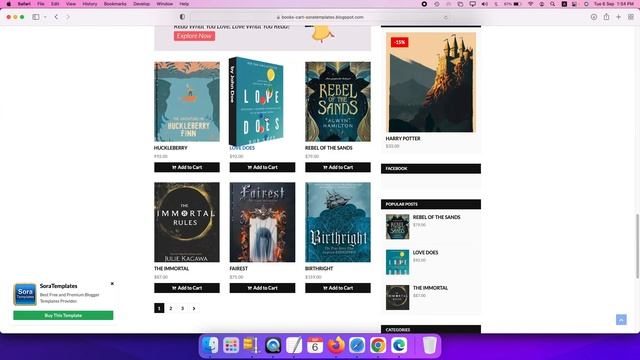Open the Rebel of the Sands cover image
The image size is (640, 360).
[338, 102]
